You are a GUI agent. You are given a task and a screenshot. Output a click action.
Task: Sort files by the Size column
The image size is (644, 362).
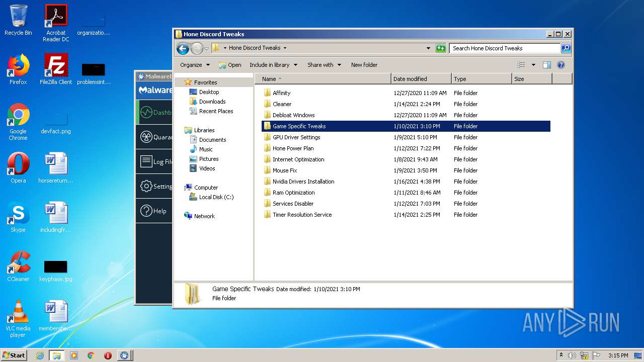tap(532, 79)
